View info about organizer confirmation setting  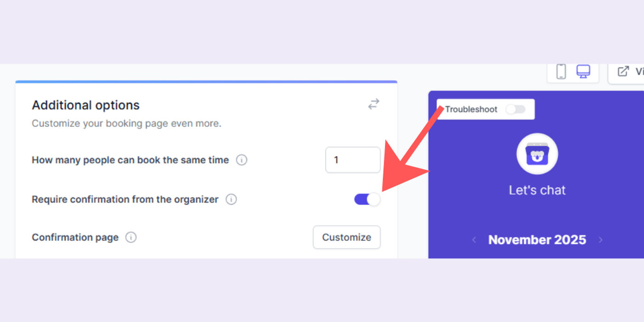[231, 199]
